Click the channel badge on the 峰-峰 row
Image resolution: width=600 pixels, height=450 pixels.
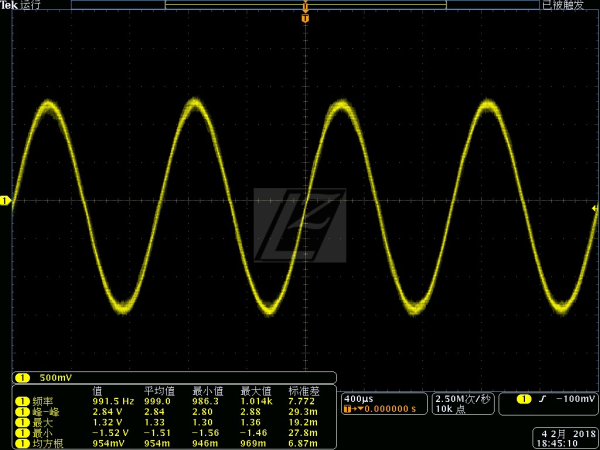22,412
